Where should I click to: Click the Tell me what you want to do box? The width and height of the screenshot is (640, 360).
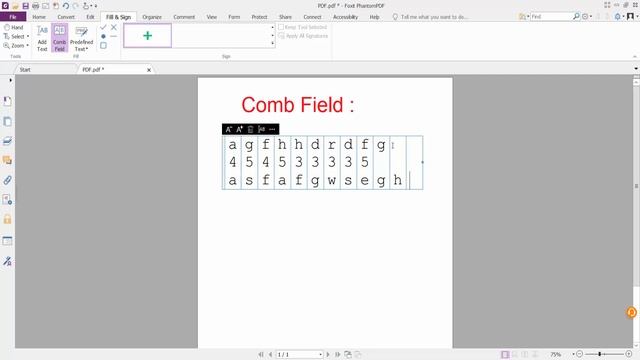coord(430,17)
